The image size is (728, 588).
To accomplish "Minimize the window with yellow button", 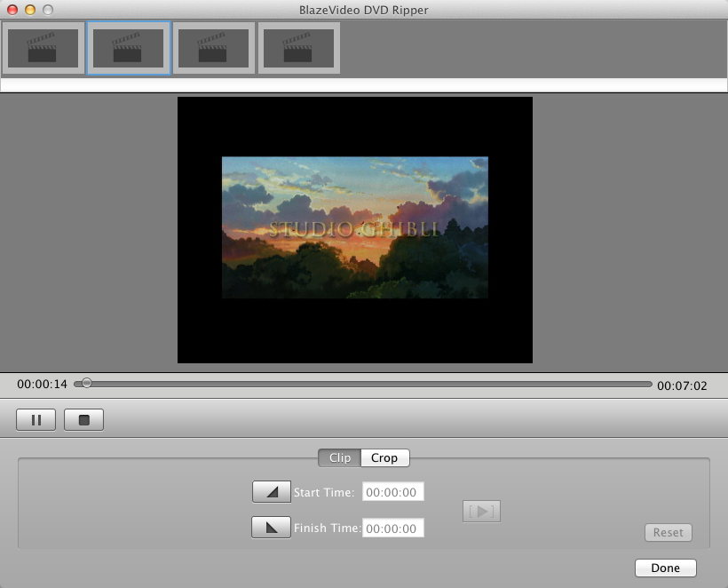I will pos(30,10).
